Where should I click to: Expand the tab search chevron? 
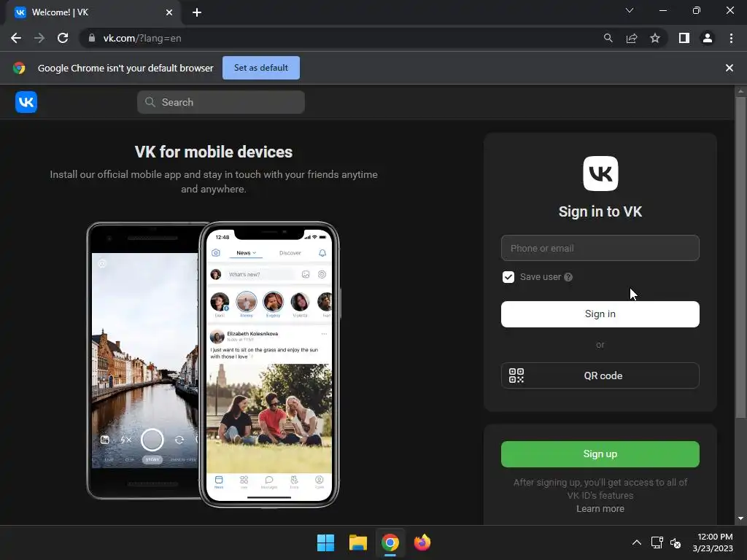[630, 10]
